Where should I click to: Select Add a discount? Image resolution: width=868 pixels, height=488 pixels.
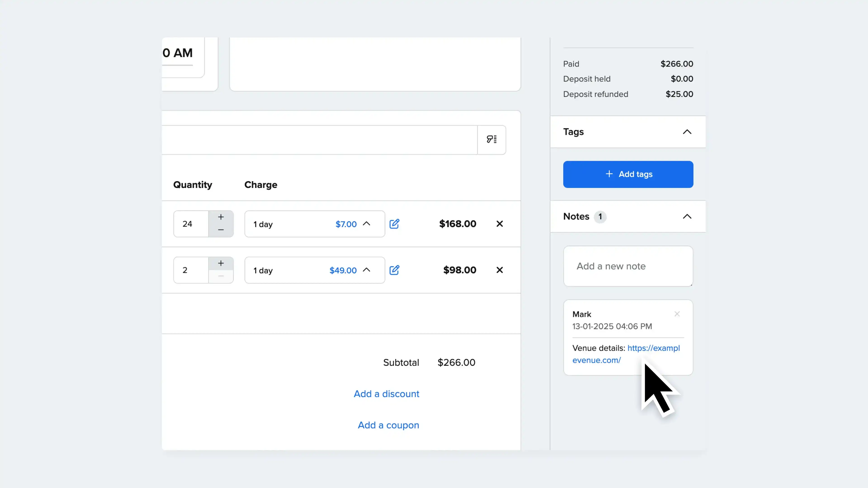(386, 394)
